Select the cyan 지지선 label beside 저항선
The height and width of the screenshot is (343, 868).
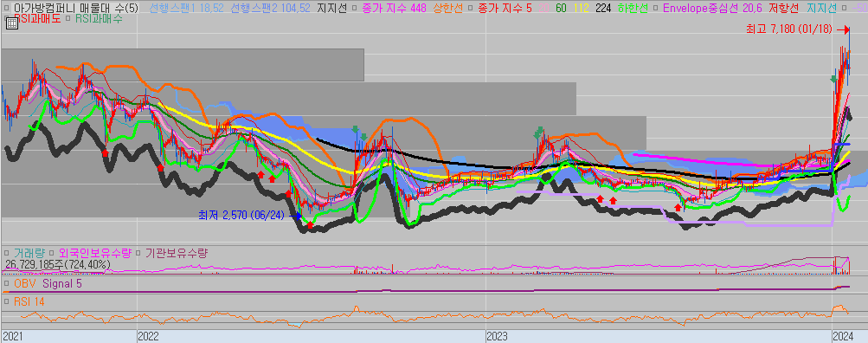(x=821, y=9)
